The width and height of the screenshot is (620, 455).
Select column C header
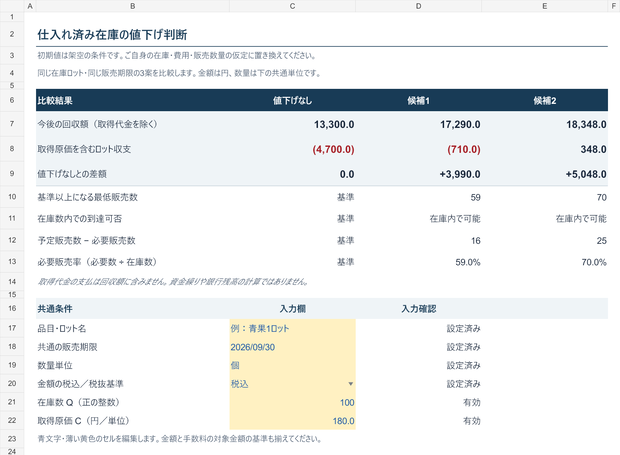293,6
